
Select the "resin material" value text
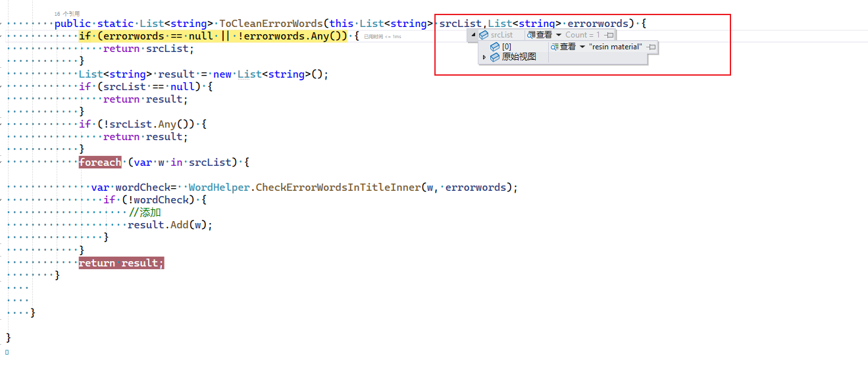[x=616, y=47]
